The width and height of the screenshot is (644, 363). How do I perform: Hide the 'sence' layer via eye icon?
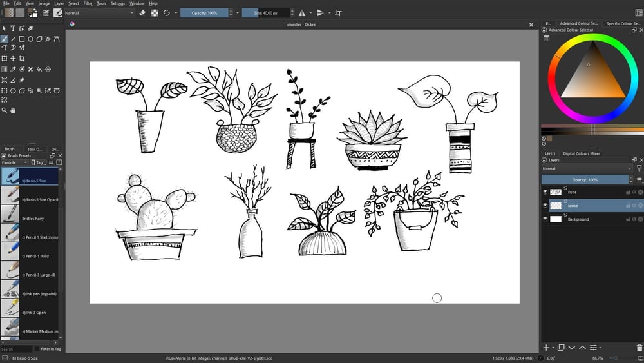(x=545, y=206)
